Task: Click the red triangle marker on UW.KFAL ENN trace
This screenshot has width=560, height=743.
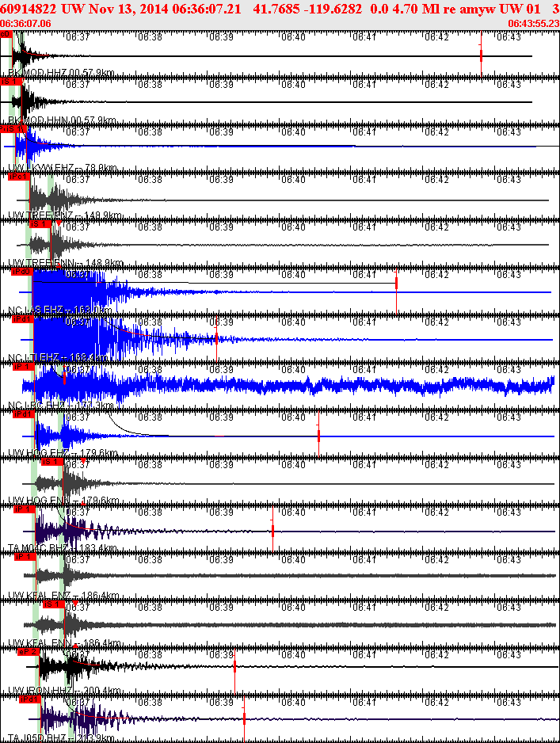Action: [x=75, y=604]
